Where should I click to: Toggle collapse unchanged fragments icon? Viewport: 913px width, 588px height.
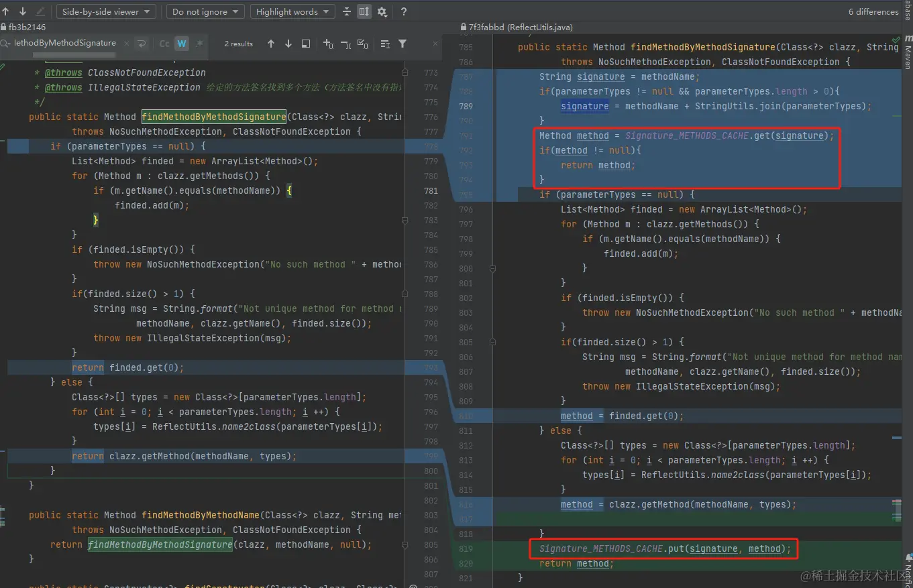click(347, 11)
